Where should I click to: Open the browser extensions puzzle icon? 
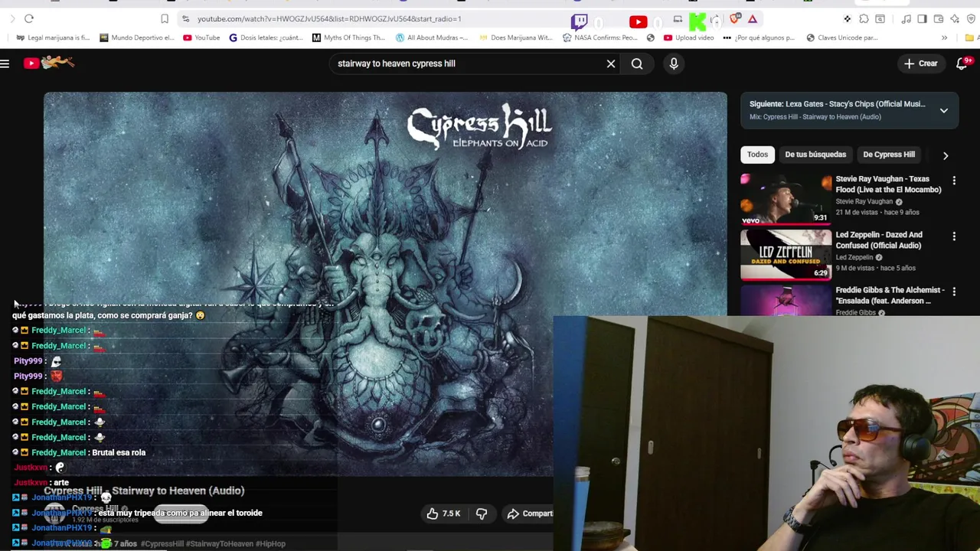[x=864, y=19]
